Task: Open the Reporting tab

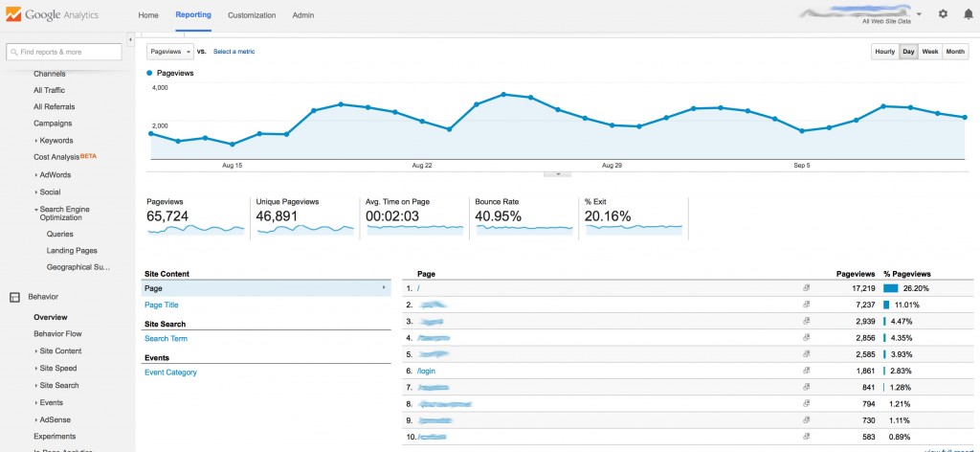Action: tap(193, 15)
